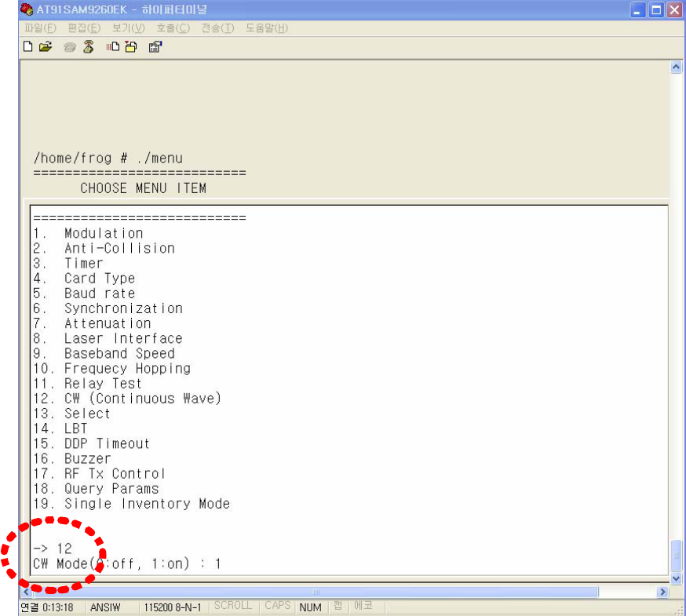Click the '2. Anti-Collision' line
Image resolution: width=686 pixels, height=616 pixels.
tap(104, 249)
